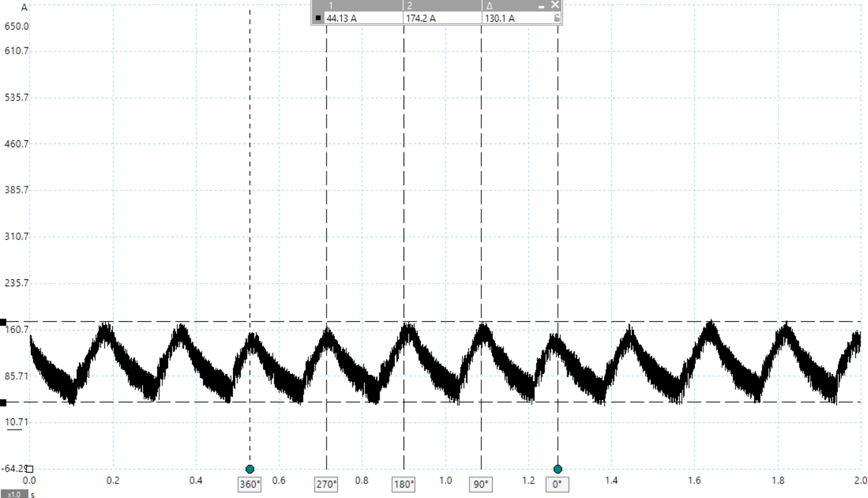The image size is (868, 498).
Task: Click the 1.8 time axis label
Action: tap(778, 480)
